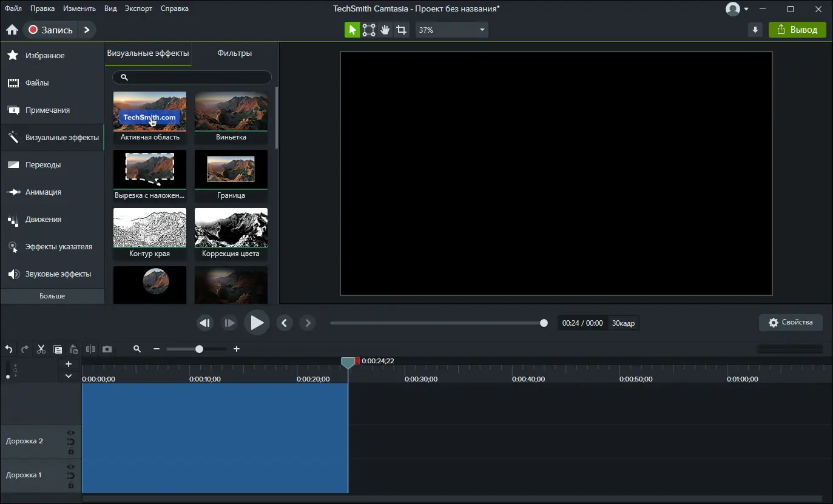Expand the arrow next to Запись
This screenshot has height=504, width=833.
click(87, 30)
